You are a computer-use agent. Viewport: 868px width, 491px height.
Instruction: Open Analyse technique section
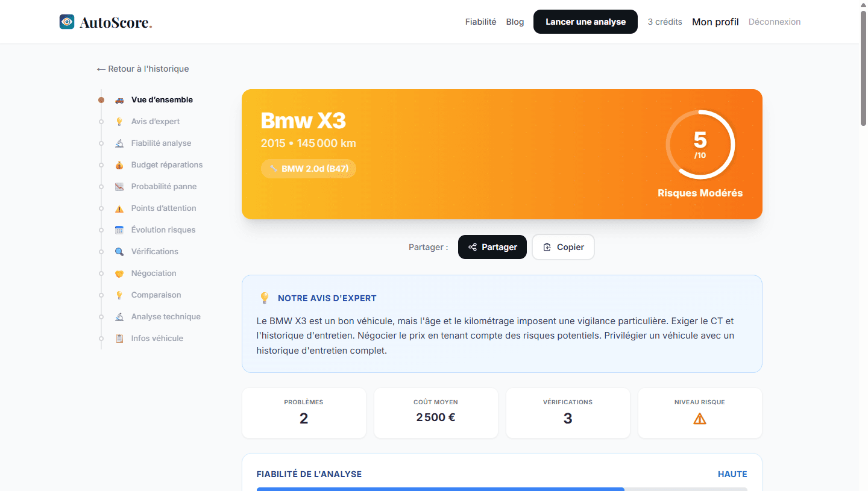166,317
